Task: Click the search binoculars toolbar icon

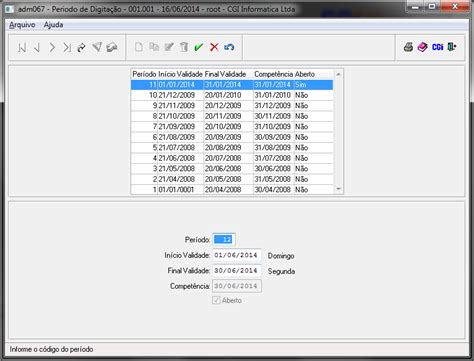Action: (112, 47)
